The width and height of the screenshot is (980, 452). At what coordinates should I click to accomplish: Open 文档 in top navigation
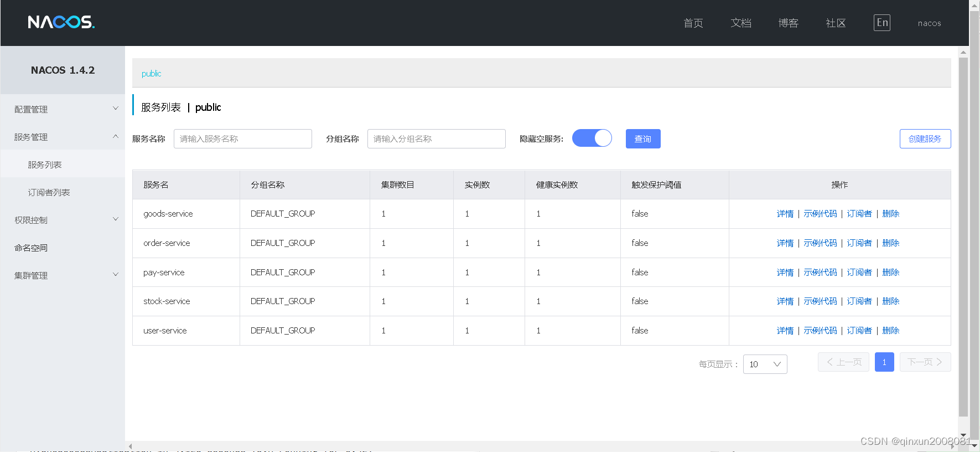(x=741, y=23)
